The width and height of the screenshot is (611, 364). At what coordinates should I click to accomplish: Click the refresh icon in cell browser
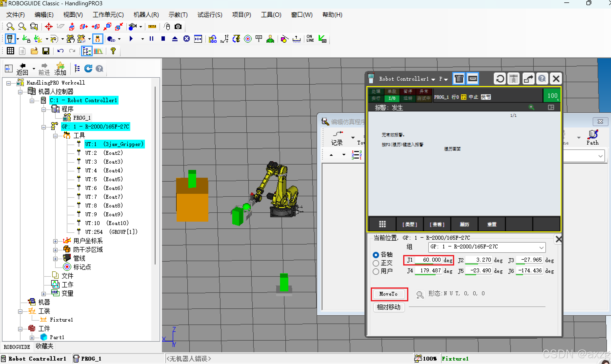pos(88,69)
